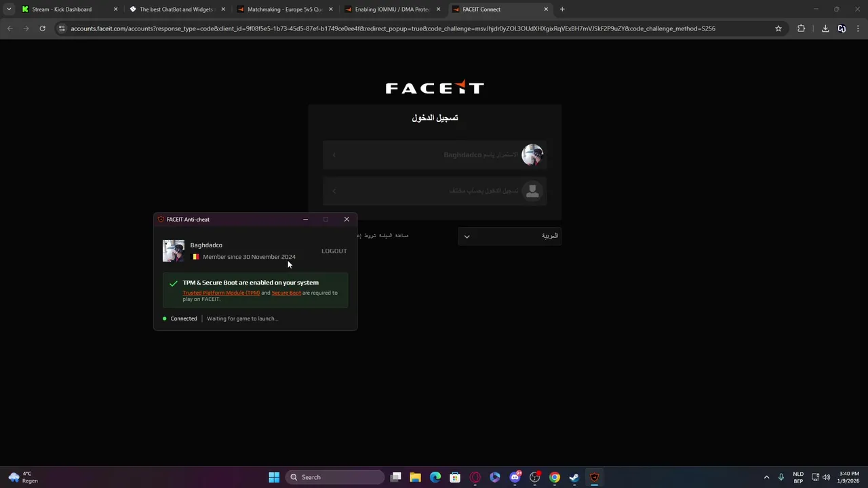Click the site information icon in the address bar
The width and height of the screenshot is (868, 488).
point(62,28)
